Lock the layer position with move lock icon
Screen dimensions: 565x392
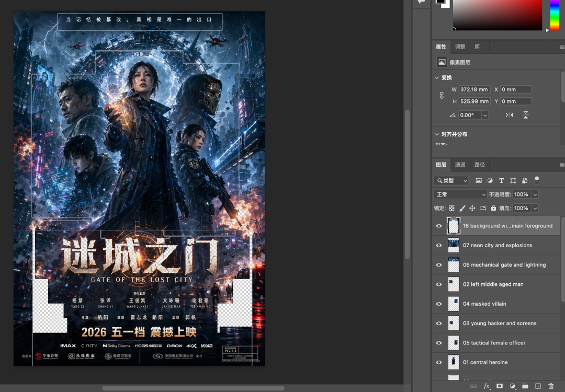(472, 208)
